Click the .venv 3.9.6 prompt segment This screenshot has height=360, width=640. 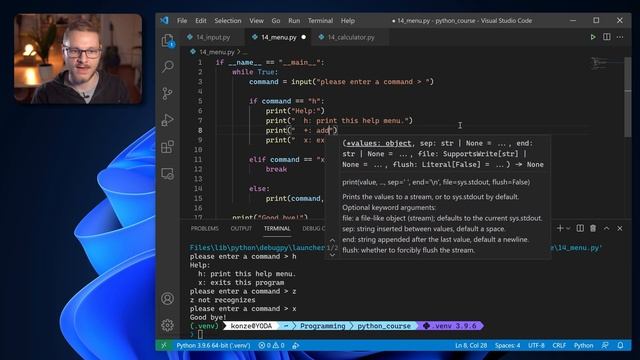click(450, 326)
